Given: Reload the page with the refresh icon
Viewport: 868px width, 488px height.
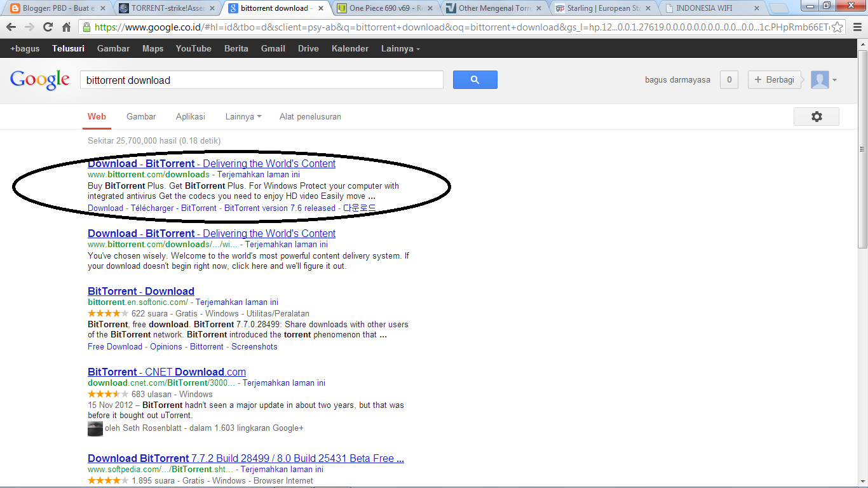Looking at the screenshot, I should click(48, 27).
